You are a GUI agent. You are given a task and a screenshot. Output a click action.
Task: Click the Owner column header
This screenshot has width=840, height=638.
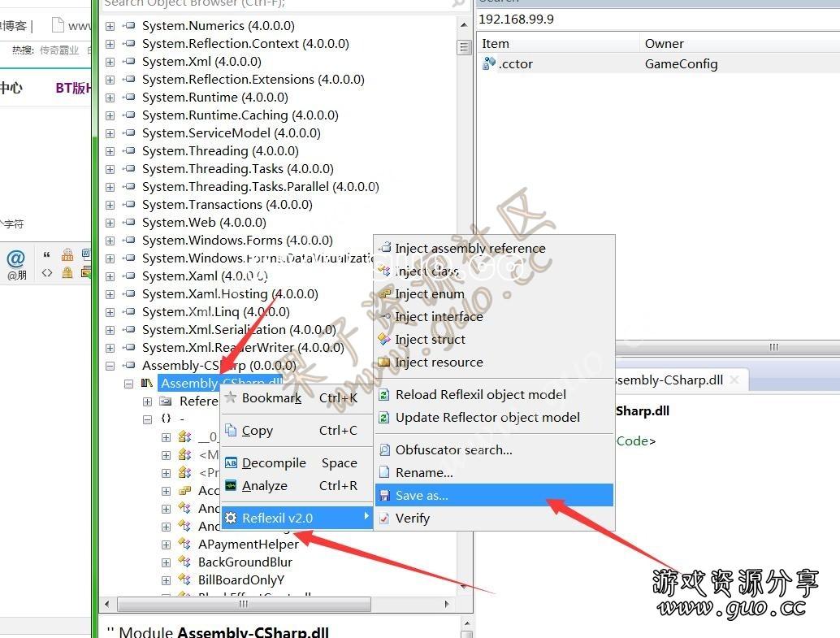pos(665,44)
